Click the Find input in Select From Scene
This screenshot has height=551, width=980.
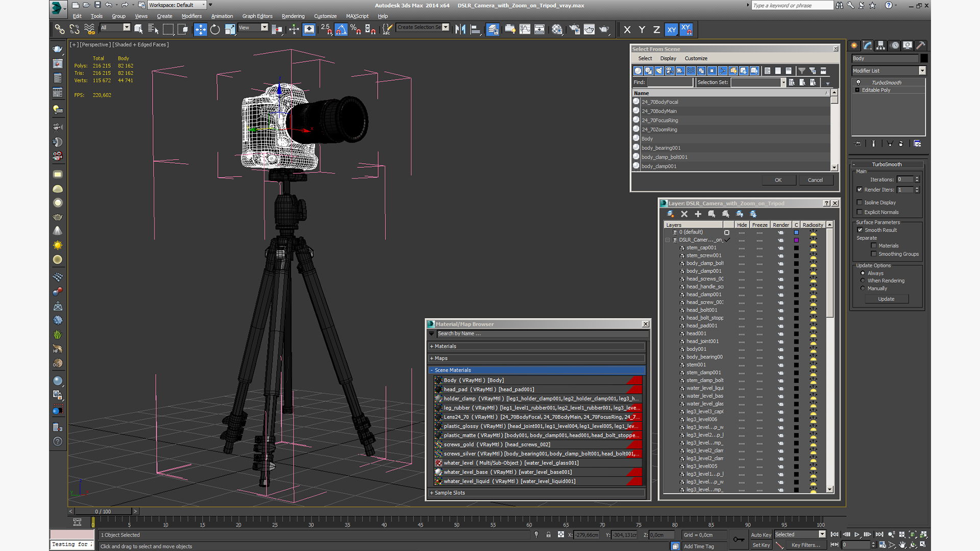670,82
